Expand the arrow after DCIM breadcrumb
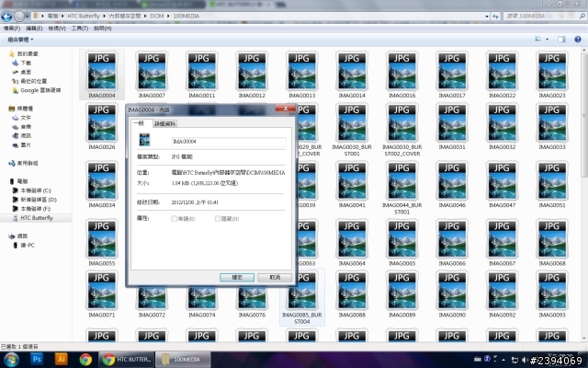Screen dimensions: 588x368 (x=168, y=17)
